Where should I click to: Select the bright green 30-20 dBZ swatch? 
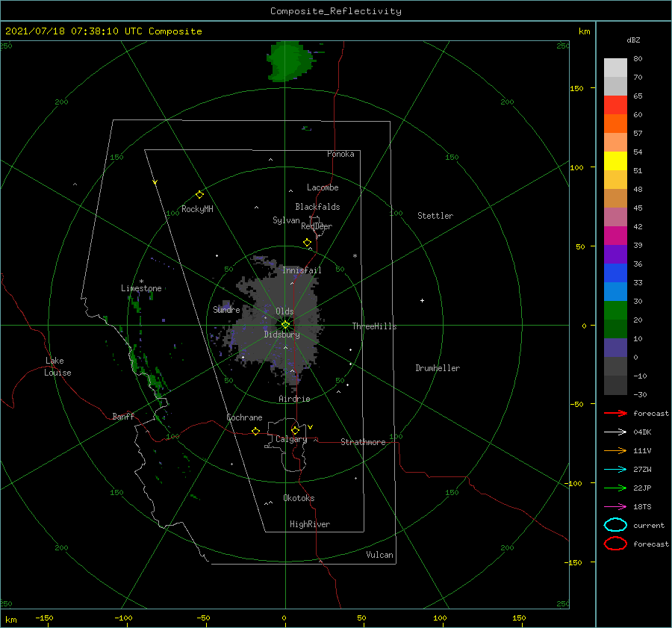[x=615, y=311]
